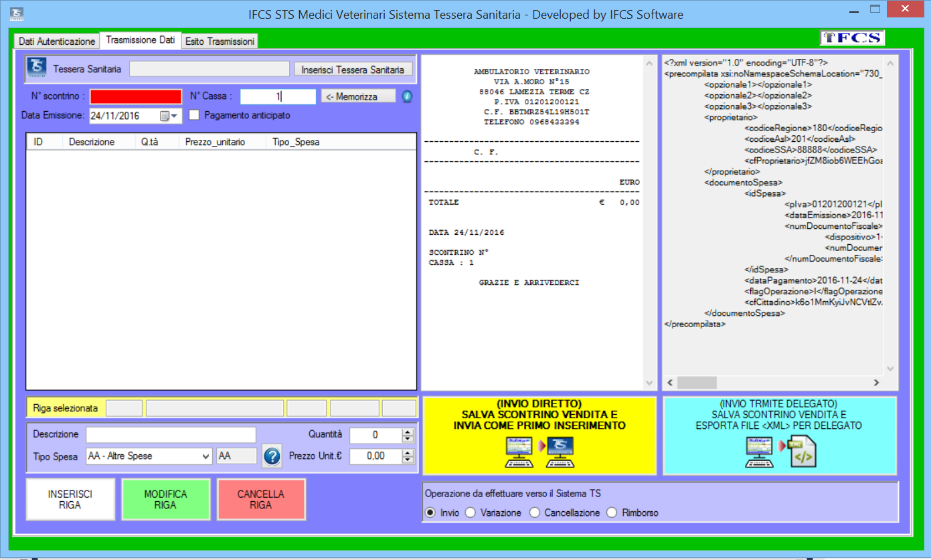Click the blue info icon beside Memorizza
The width and height of the screenshot is (931, 560).
407,96
